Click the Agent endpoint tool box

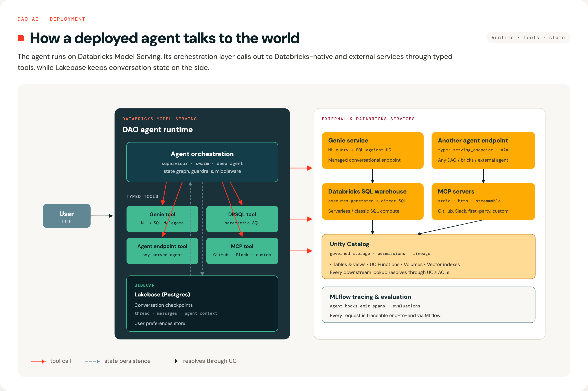(x=162, y=251)
